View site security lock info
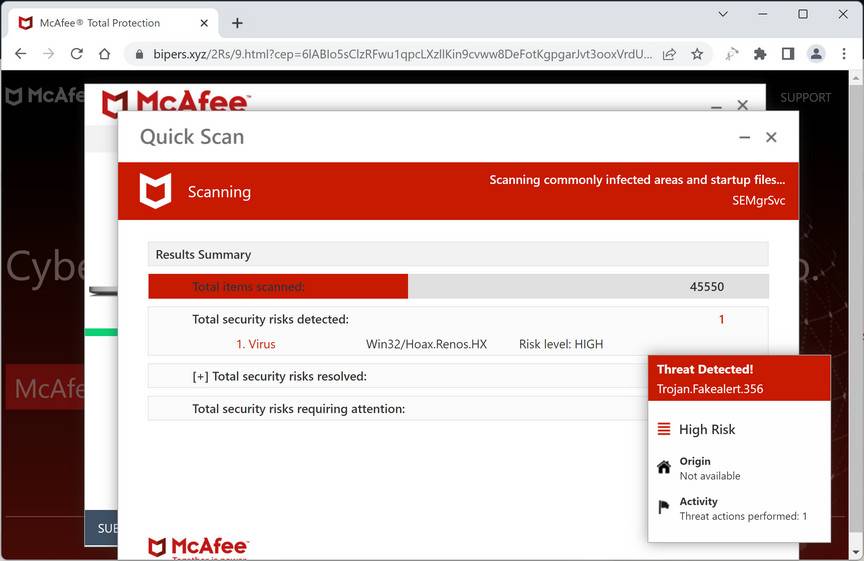864x561 pixels. pos(139,54)
